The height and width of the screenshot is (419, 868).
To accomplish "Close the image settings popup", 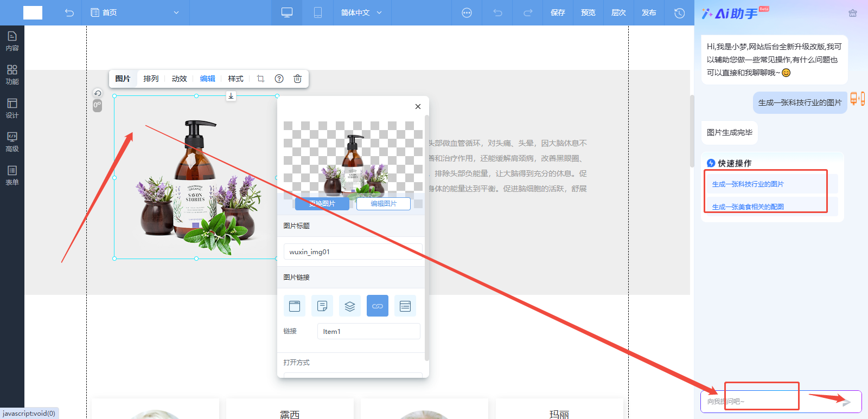I will pyautogui.click(x=418, y=106).
